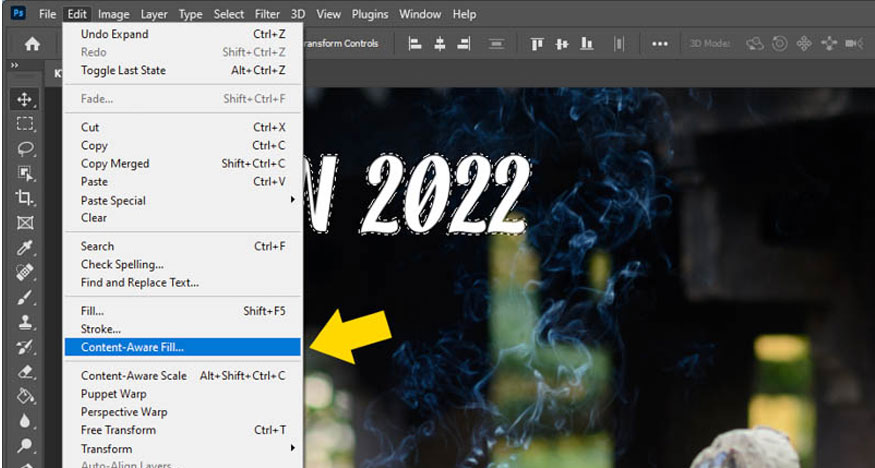The height and width of the screenshot is (468, 875).
Task: Align left edges icon in options bar
Action: coord(415,44)
